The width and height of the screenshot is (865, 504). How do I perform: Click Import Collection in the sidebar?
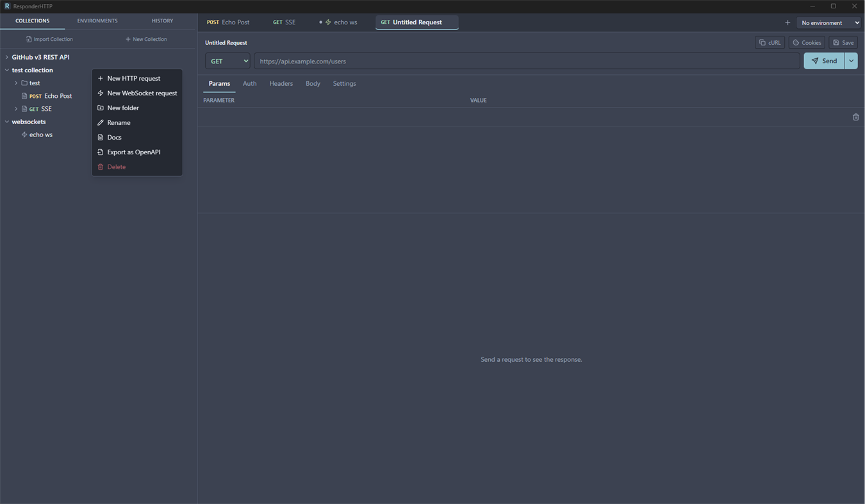click(x=49, y=39)
